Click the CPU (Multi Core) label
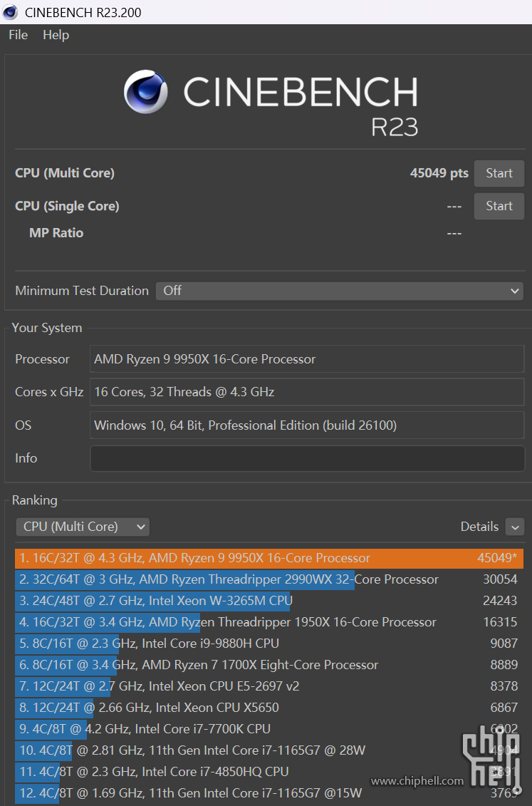 pos(65,173)
